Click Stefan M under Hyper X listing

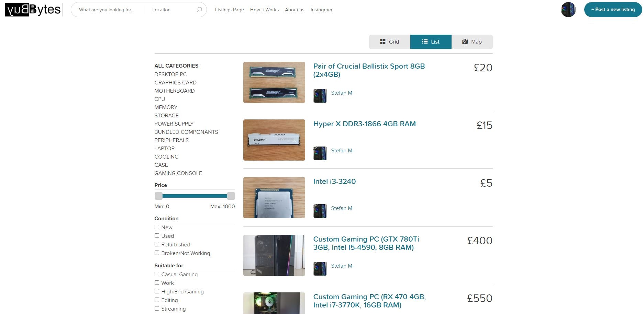point(342,151)
